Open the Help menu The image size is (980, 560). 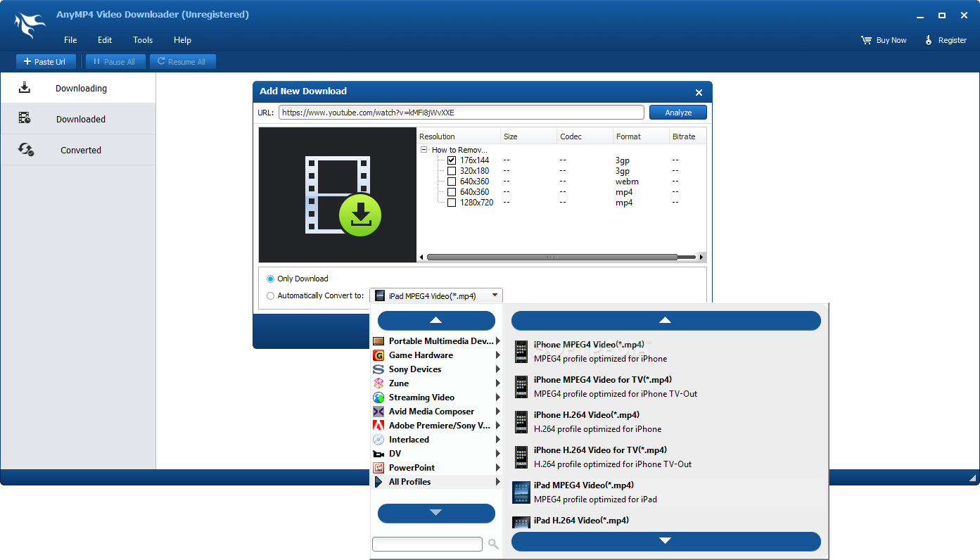point(182,40)
